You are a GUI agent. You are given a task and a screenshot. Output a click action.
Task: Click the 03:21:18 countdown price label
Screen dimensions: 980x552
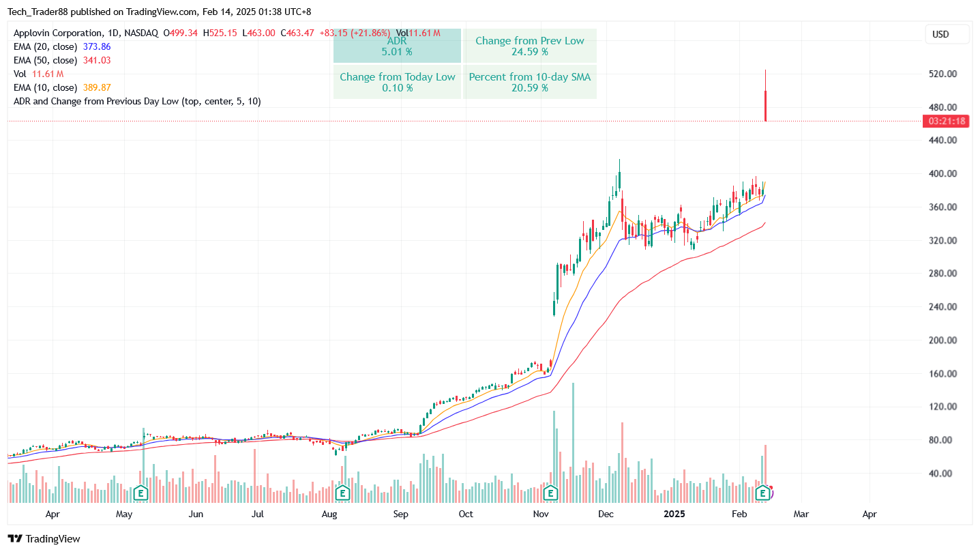(947, 121)
